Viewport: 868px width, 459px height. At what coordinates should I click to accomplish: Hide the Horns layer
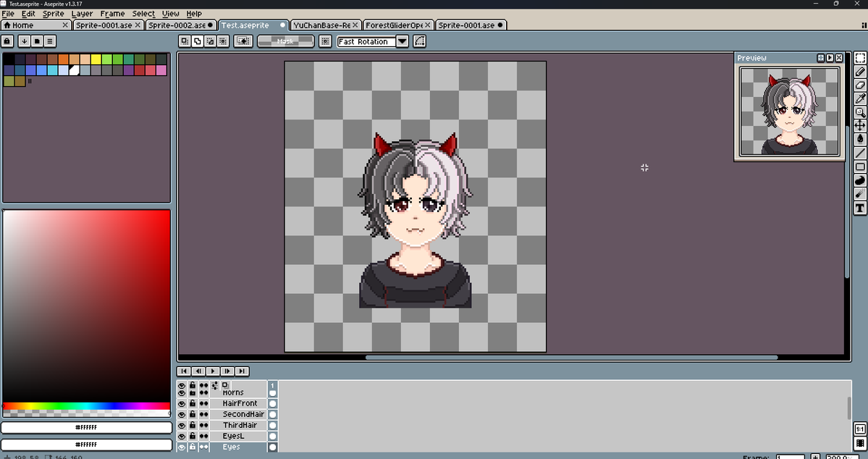coord(182,392)
